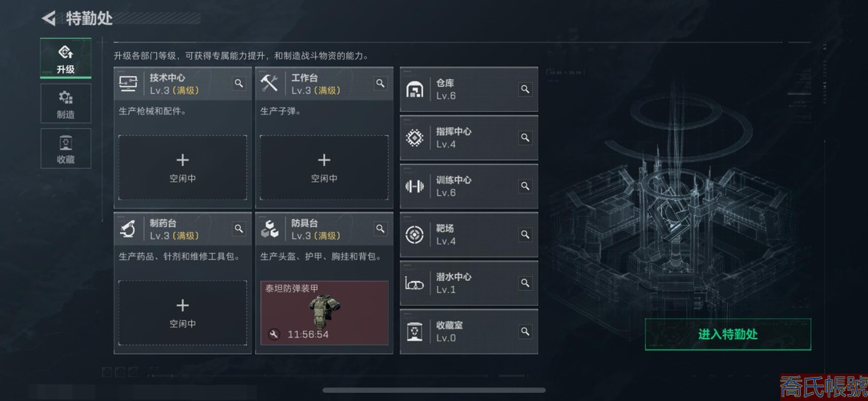Switch to the 升级 tab

click(66, 58)
